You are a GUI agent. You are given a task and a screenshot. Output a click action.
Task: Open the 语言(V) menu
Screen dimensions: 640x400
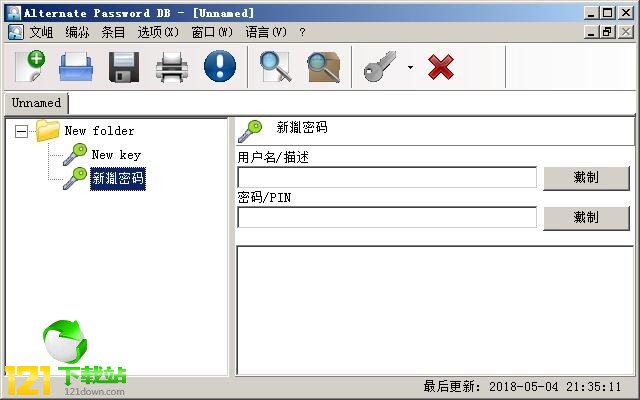tap(266, 32)
